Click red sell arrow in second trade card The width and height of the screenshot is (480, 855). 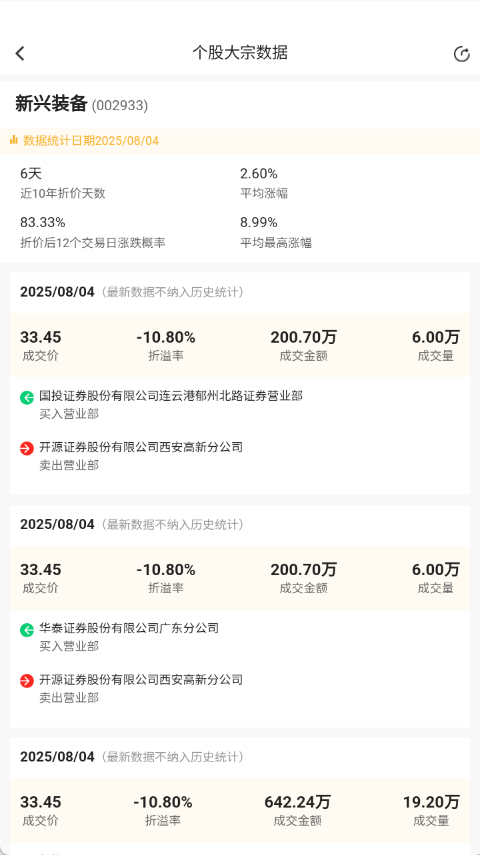coord(27,681)
